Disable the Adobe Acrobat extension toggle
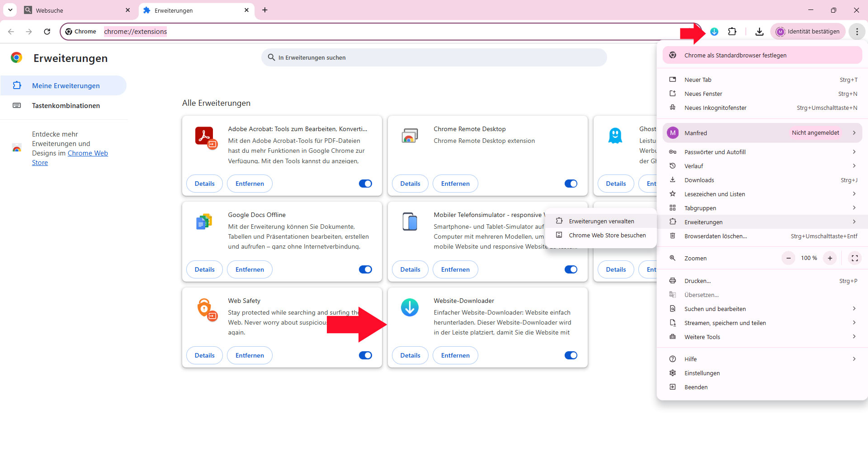 tap(365, 184)
